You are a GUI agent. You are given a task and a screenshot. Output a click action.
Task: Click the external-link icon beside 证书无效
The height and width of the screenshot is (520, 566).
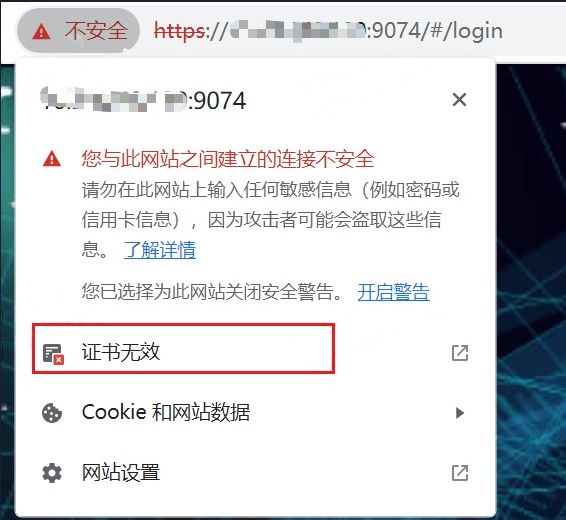coord(460,353)
